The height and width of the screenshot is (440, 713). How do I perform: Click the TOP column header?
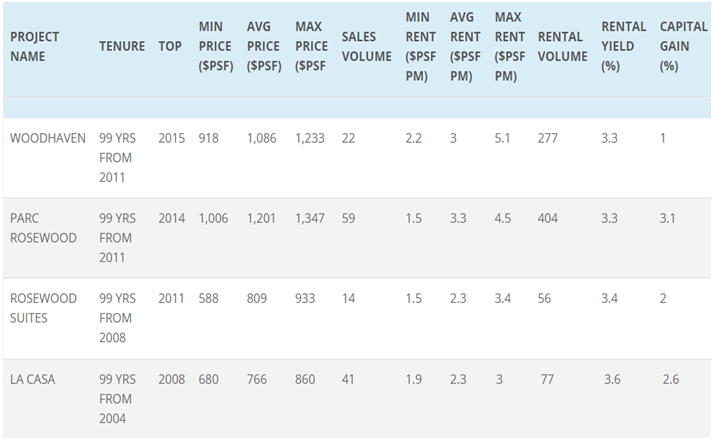coord(170,46)
